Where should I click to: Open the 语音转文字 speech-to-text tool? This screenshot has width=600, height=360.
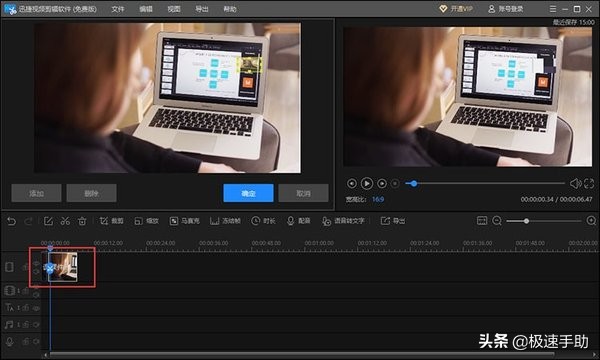click(343, 221)
